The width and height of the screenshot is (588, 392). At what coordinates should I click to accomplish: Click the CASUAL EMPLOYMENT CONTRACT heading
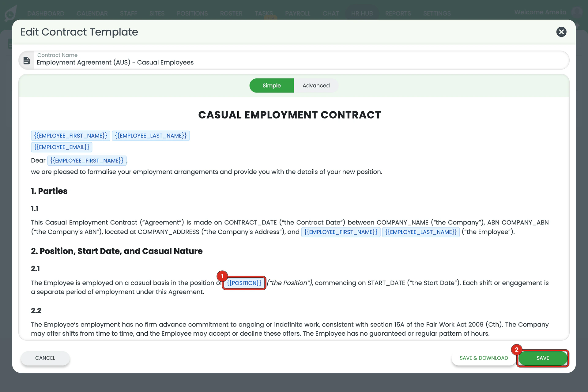290,115
